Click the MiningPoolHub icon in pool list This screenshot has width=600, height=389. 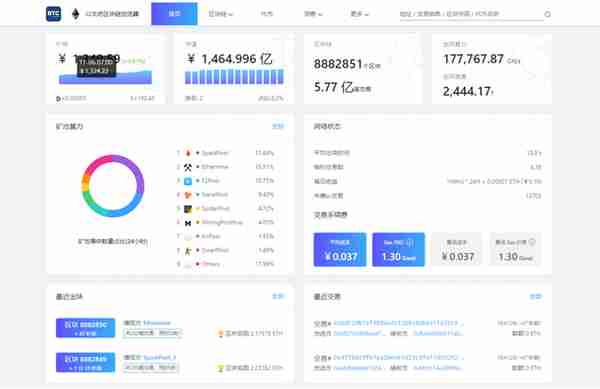[x=188, y=223]
